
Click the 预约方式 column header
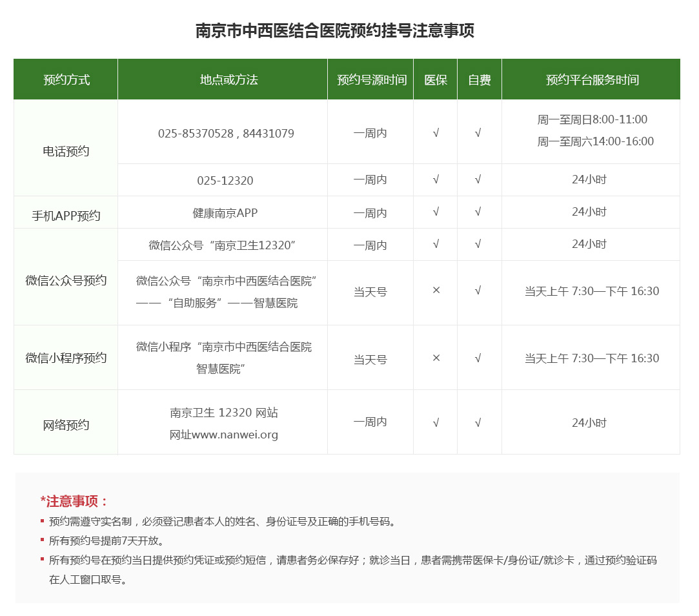point(66,79)
